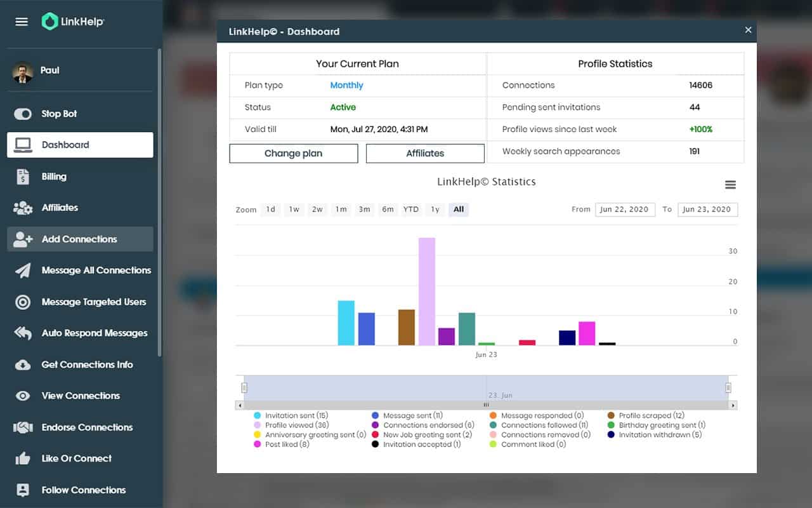The image size is (812, 508).
Task: Click the left handle of the range navigator
Action: [244, 387]
